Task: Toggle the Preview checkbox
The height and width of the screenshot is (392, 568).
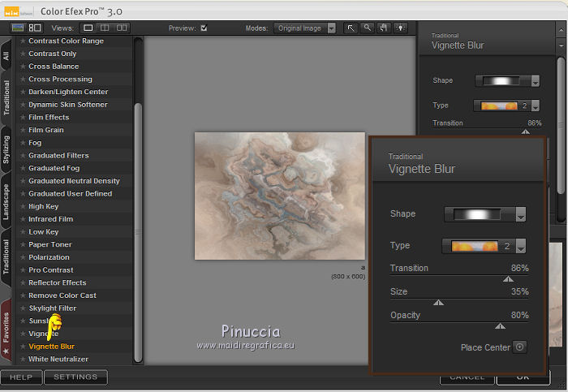Action: coord(204,28)
